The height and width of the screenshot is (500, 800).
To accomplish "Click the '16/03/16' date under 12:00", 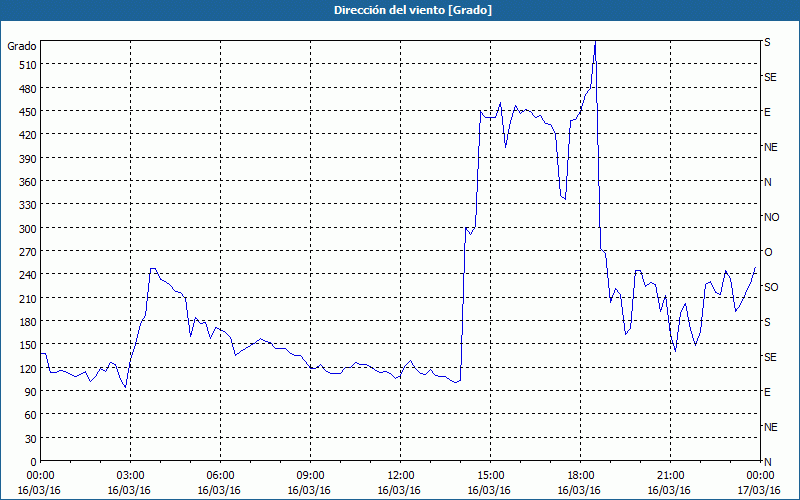I will (x=399, y=490).
